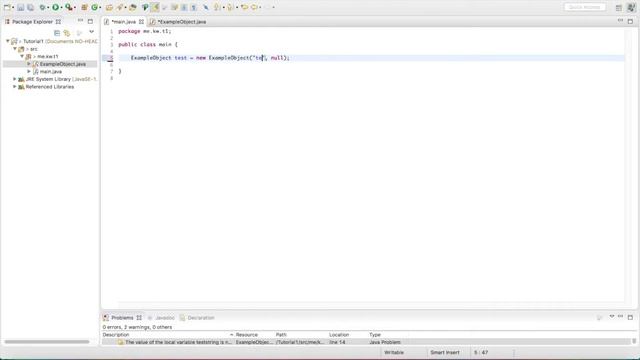Image resolution: width=640 pixels, height=360 pixels.
Task: Expand the Referenced Libraries node
Action: pos(15,87)
